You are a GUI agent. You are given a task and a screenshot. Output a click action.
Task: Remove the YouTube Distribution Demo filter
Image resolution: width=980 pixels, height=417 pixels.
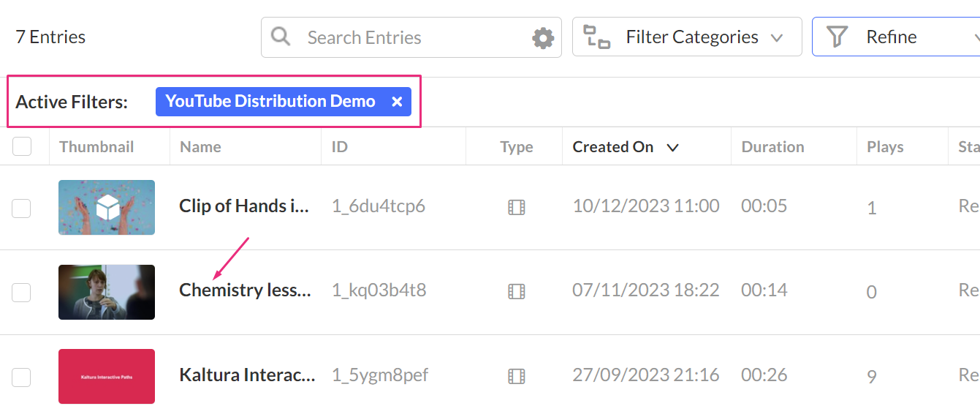pyautogui.click(x=397, y=102)
